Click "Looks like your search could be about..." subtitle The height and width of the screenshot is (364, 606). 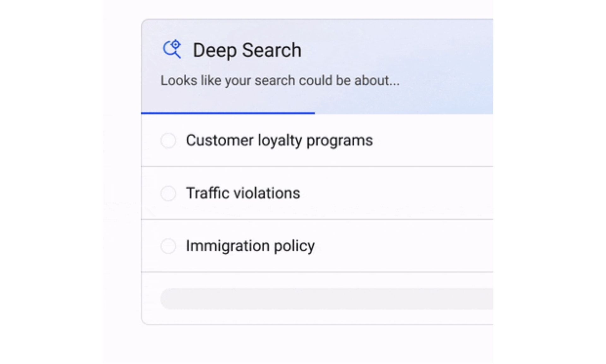[x=280, y=80]
